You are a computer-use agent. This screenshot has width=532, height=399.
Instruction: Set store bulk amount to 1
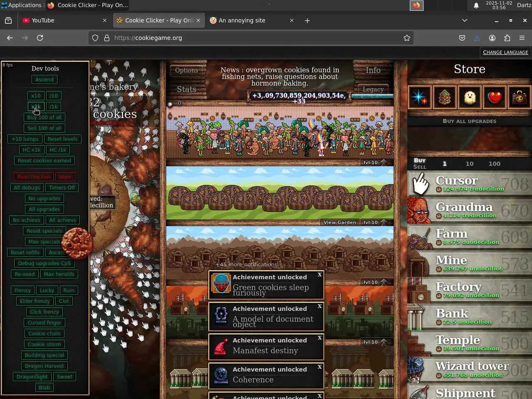pos(444,164)
